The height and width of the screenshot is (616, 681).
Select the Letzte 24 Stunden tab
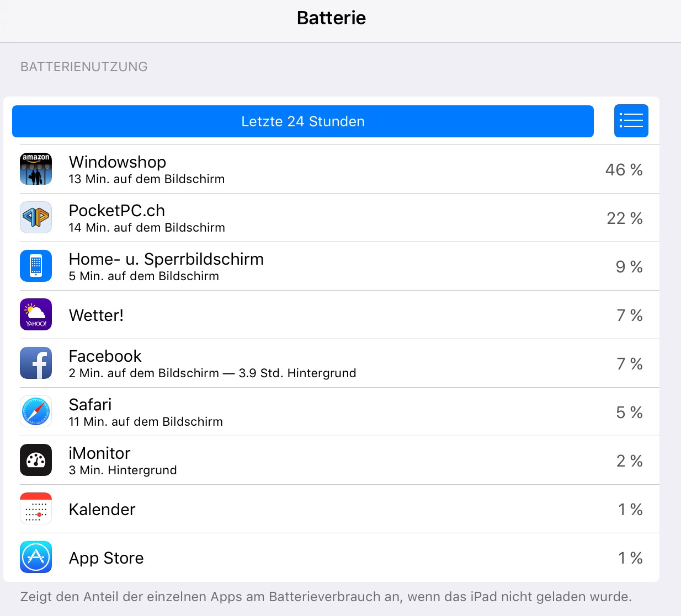tap(303, 121)
